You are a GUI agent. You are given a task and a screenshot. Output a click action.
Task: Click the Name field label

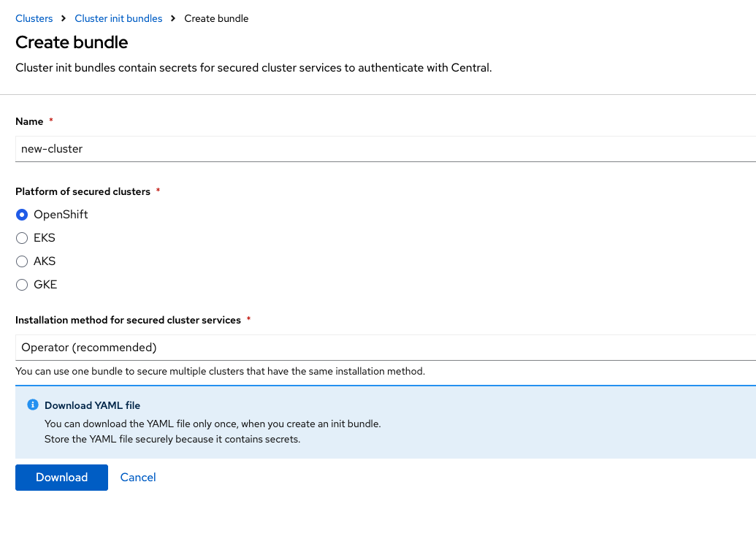(x=29, y=121)
